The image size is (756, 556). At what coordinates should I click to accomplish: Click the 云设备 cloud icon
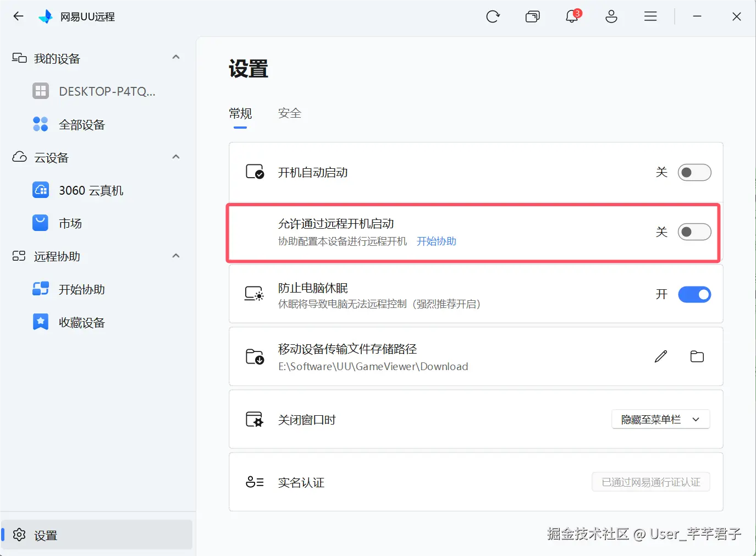point(19,157)
